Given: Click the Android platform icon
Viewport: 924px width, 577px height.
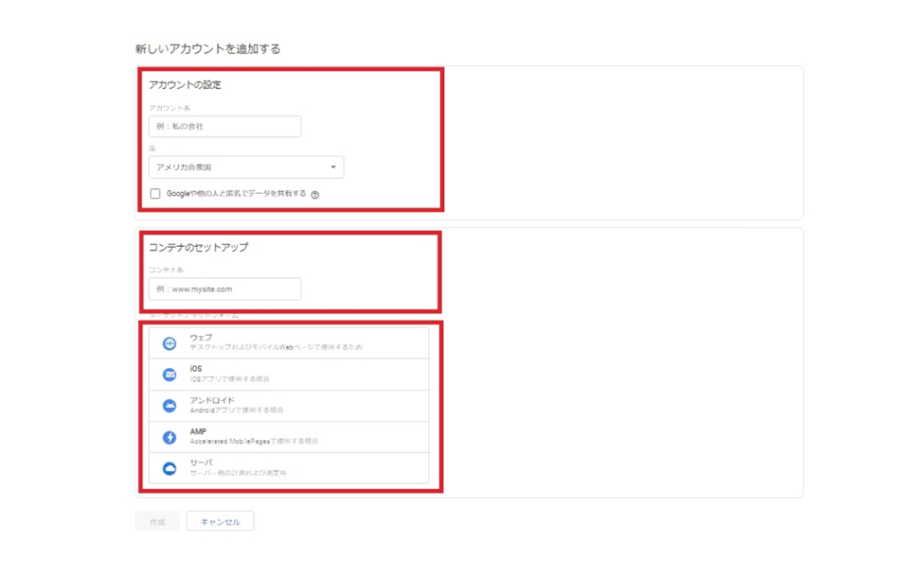Looking at the screenshot, I should point(169,406).
